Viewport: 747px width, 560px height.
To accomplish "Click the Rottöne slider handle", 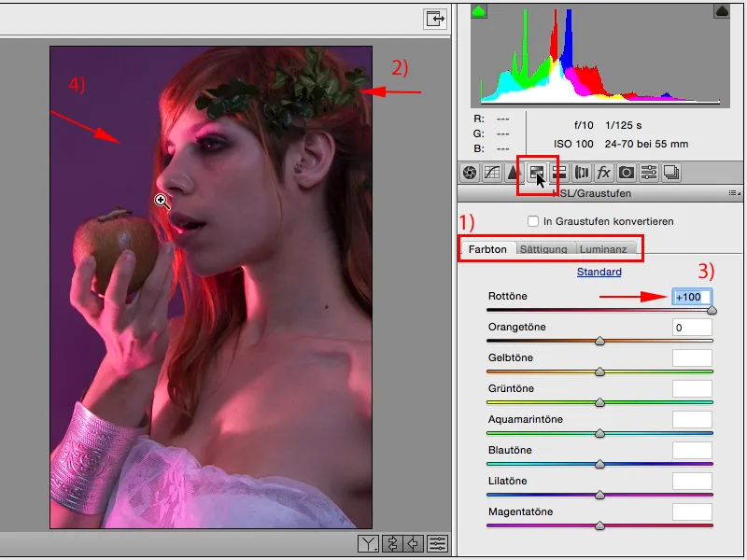I will (x=712, y=310).
